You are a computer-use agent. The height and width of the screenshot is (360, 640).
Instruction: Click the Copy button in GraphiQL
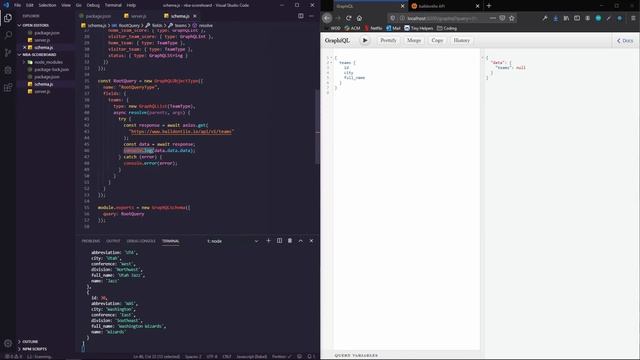pyautogui.click(x=437, y=40)
